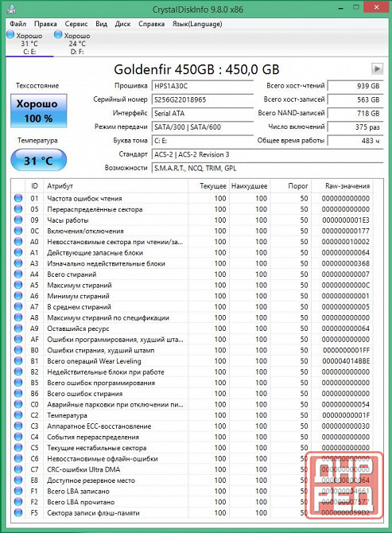This screenshot has width=392, height=533.
Task: Open the Файл menu
Action: (18, 24)
